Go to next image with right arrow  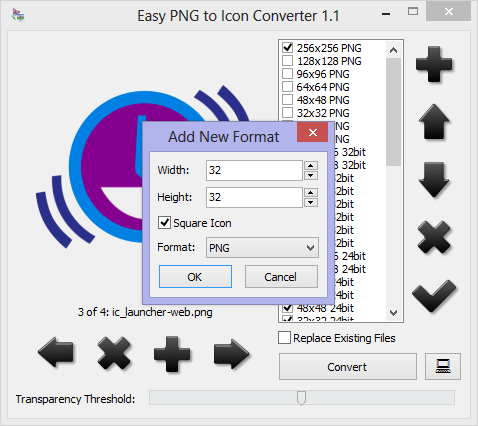click(231, 354)
